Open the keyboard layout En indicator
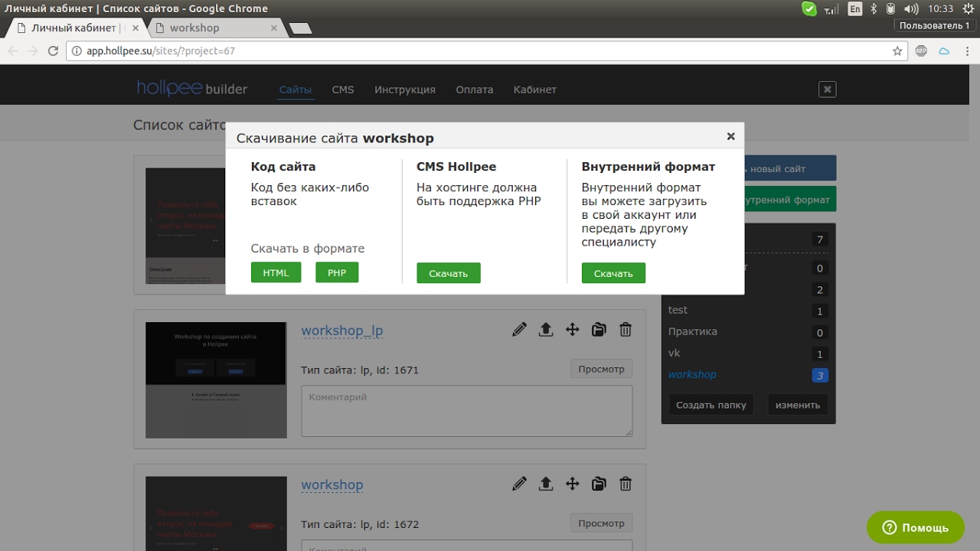The height and width of the screenshot is (551, 980). (855, 9)
